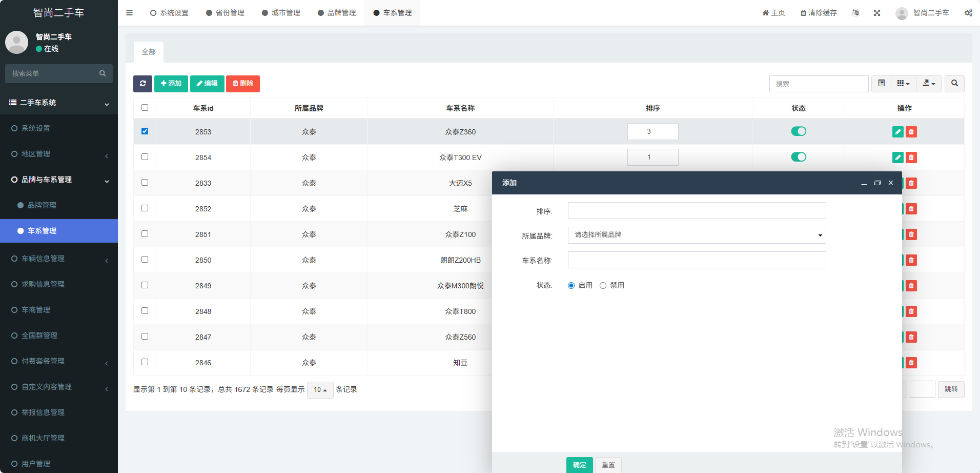Click the 确定 button in the dialog
The width and height of the screenshot is (980, 473).
pyautogui.click(x=579, y=465)
